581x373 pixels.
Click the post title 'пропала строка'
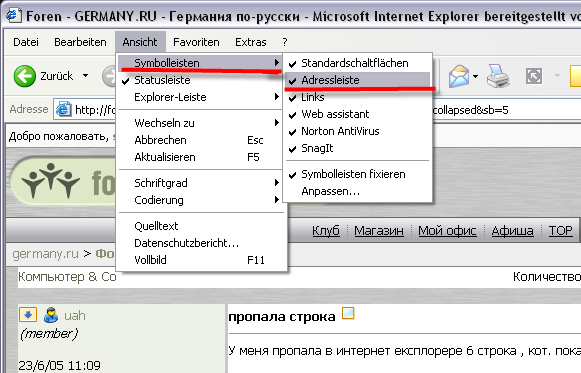282,317
